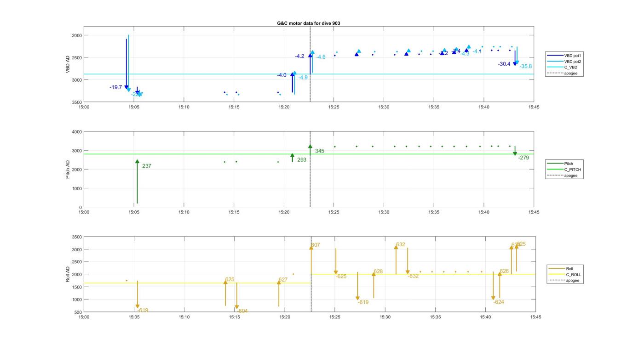The width and height of the screenshot is (644, 351).
Task: Click the green arrowhead beside the 345 label
Action: click(310, 147)
